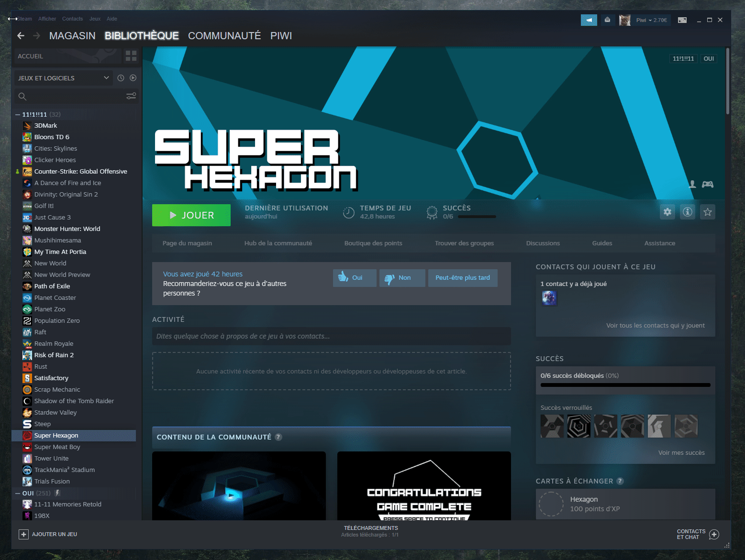Click the library search field
This screenshot has width=745, height=560.
pyautogui.click(x=77, y=96)
